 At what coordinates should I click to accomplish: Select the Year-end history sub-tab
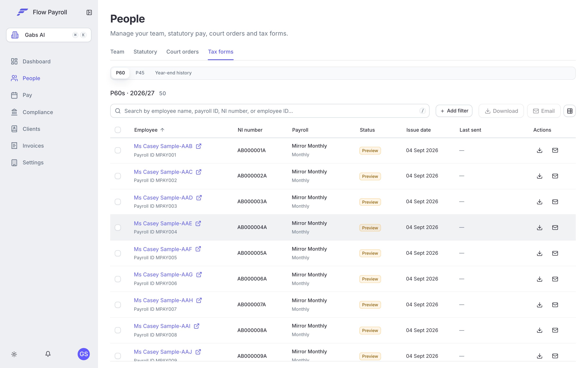(x=173, y=73)
